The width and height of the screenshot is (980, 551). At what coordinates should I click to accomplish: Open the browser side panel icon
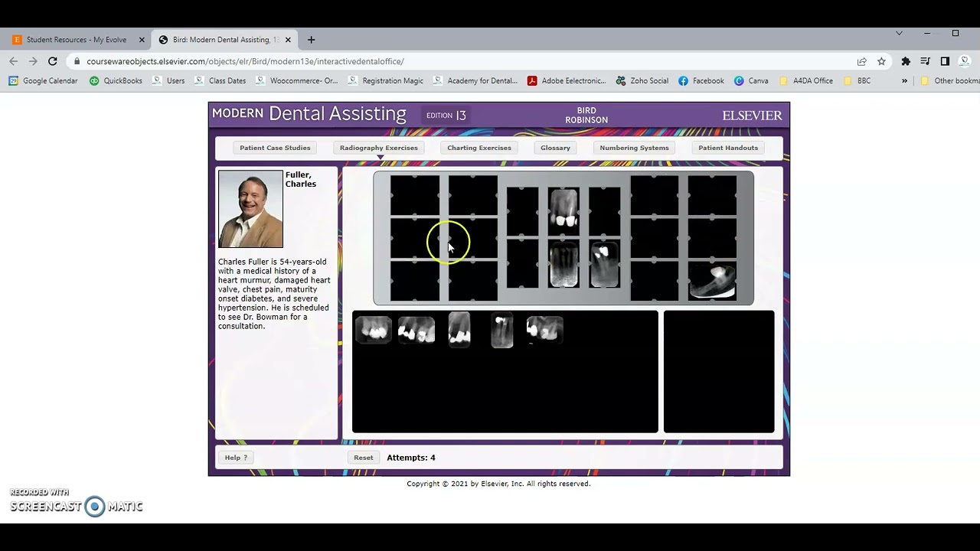945,61
